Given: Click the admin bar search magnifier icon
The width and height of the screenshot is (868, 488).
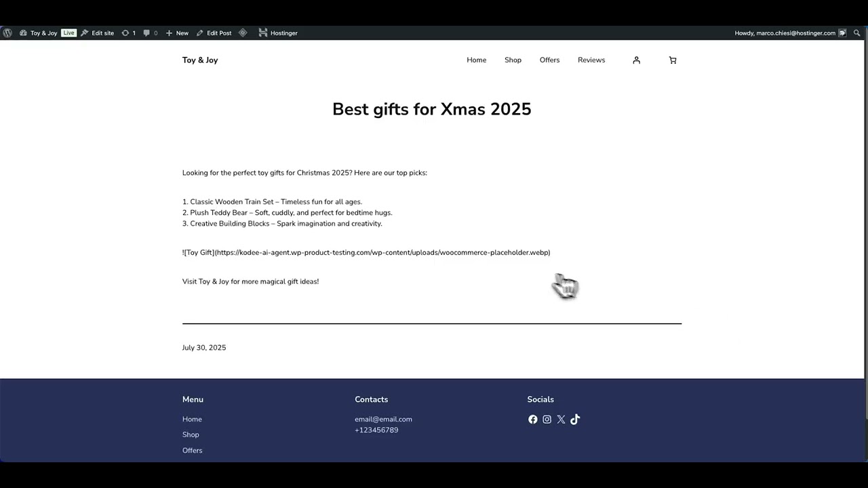Looking at the screenshot, I should click(857, 33).
